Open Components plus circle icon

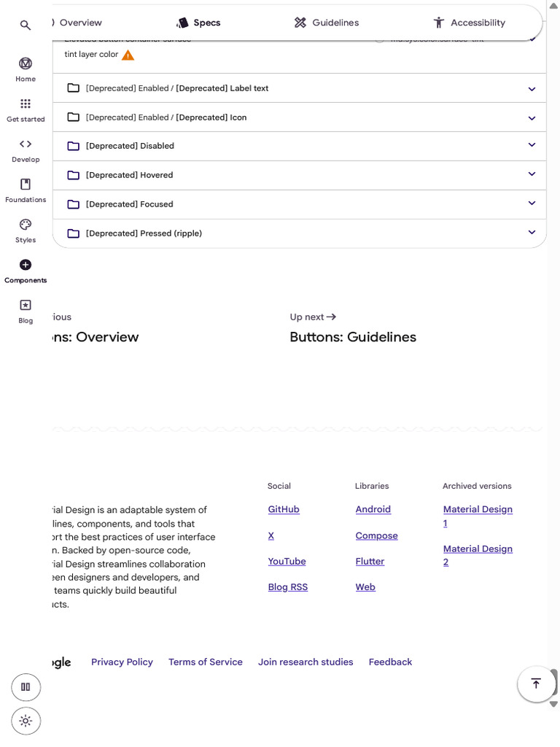(x=26, y=265)
